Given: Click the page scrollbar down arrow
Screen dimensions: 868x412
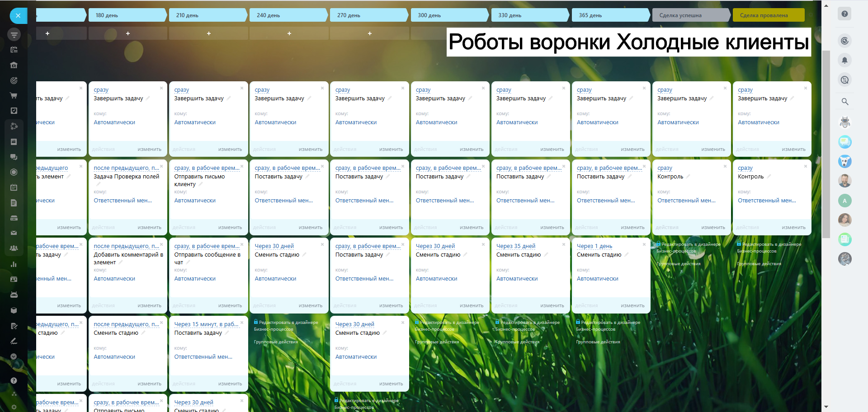Looking at the screenshot, I should 826,407.
